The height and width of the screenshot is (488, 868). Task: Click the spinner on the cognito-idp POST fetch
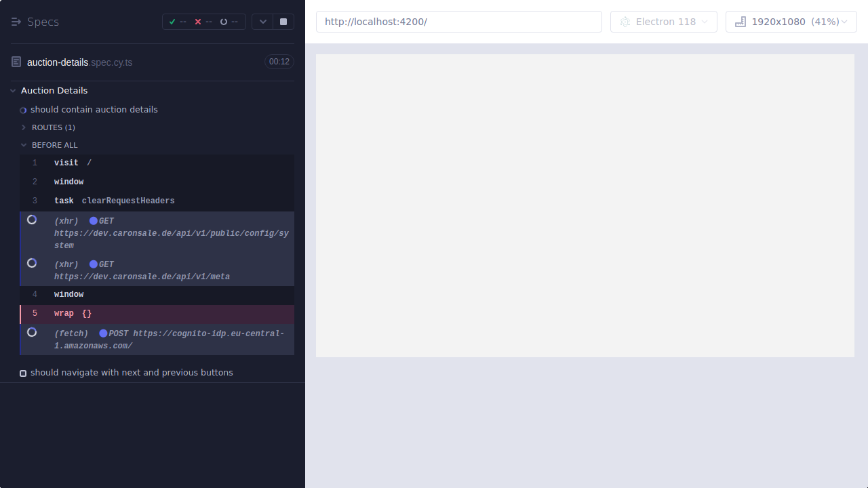(x=31, y=332)
